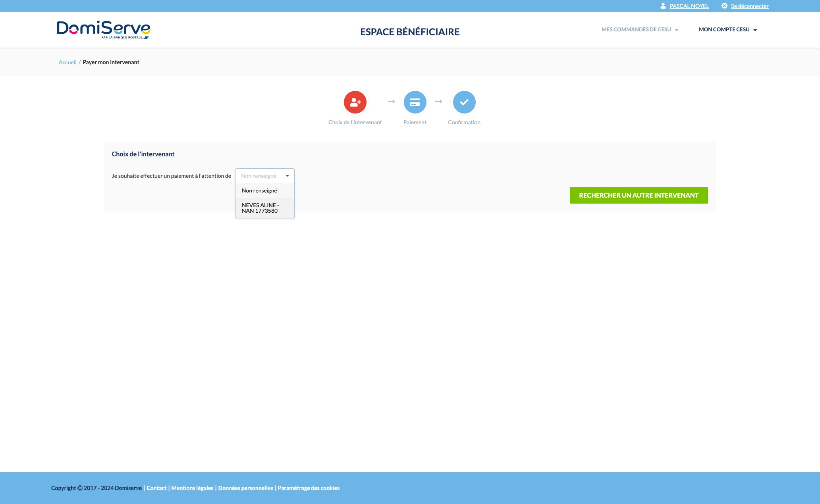Click Rechercher un autre intervenant button
The image size is (820, 504).
(639, 195)
